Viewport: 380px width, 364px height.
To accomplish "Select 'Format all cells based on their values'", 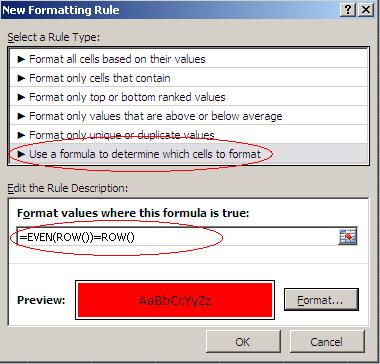I will 188,59.
